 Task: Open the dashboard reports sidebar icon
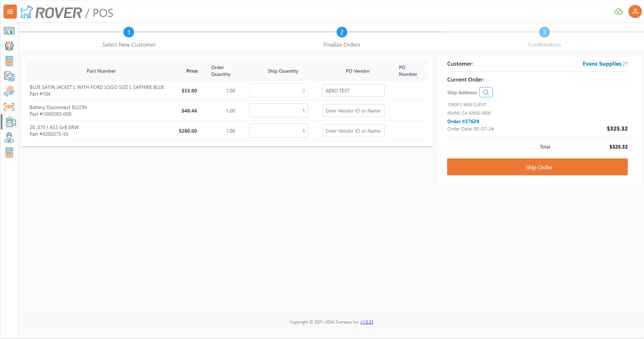pyautogui.click(x=9, y=31)
